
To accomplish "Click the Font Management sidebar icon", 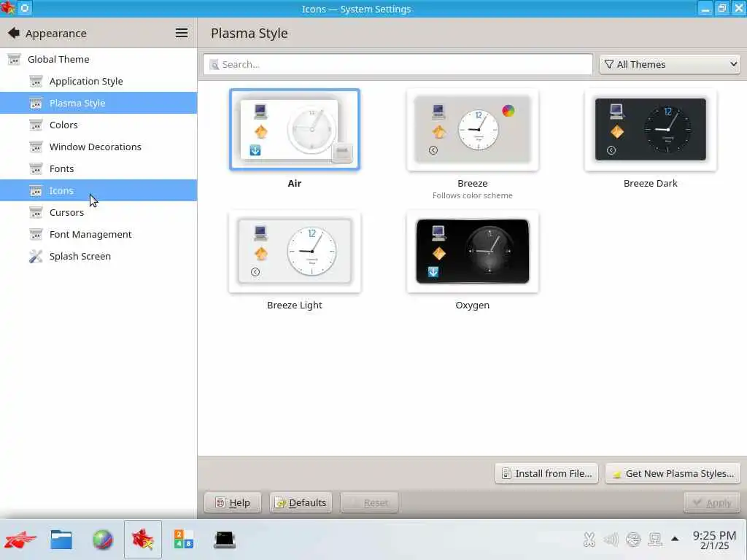I will coord(36,234).
